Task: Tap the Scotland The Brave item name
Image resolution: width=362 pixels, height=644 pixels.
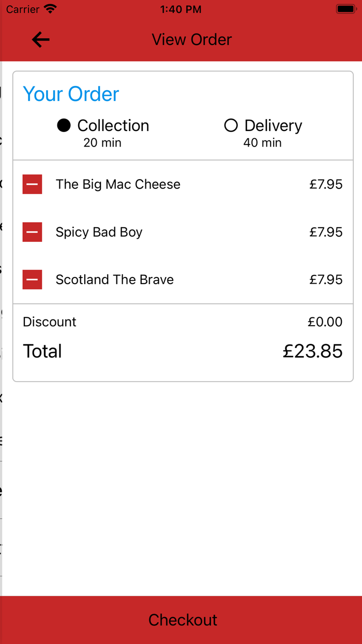Action: tap(114, 280)
